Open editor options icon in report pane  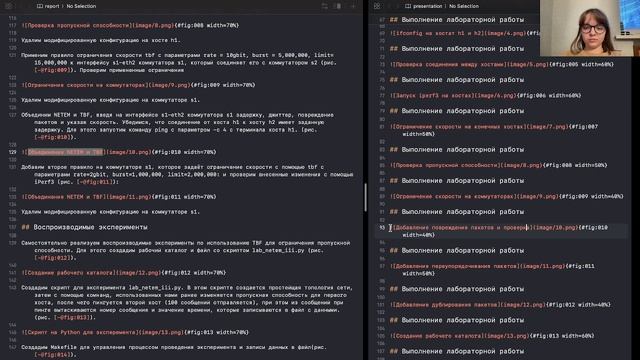[338, 6]
